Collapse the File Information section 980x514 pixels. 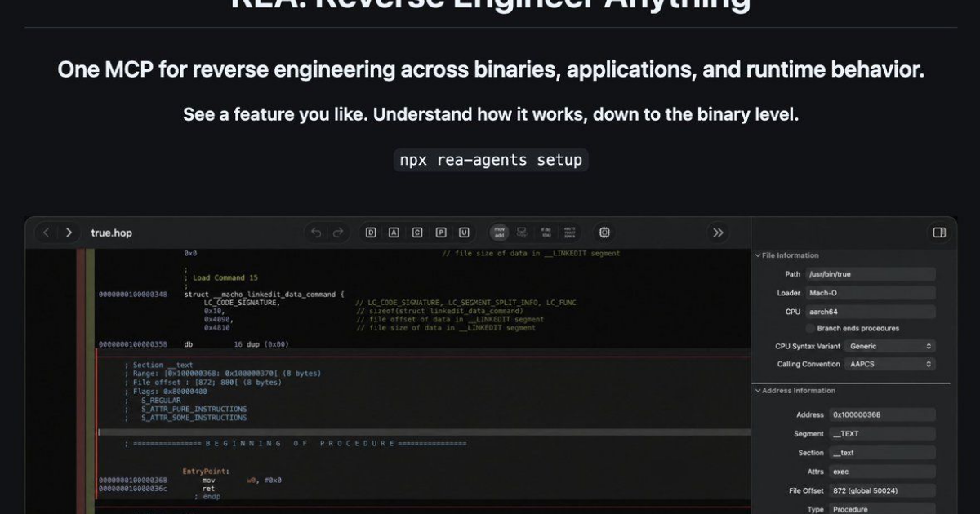tap(758, 255)
